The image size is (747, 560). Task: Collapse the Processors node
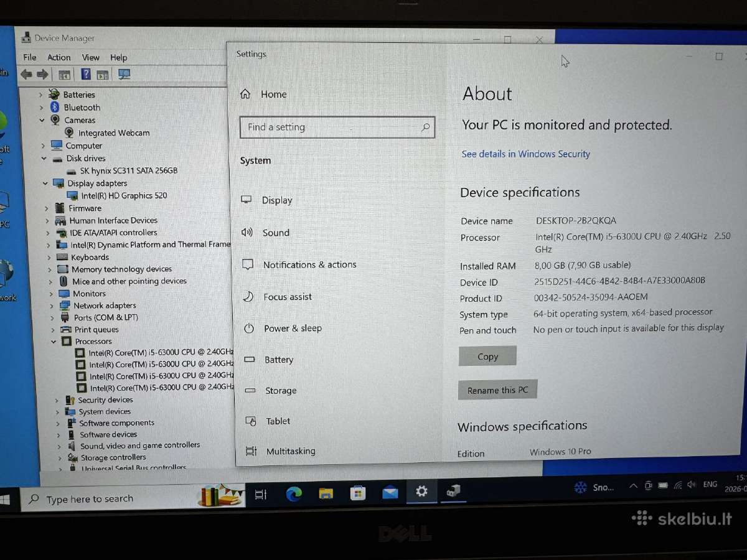click(x=54, y=342)
